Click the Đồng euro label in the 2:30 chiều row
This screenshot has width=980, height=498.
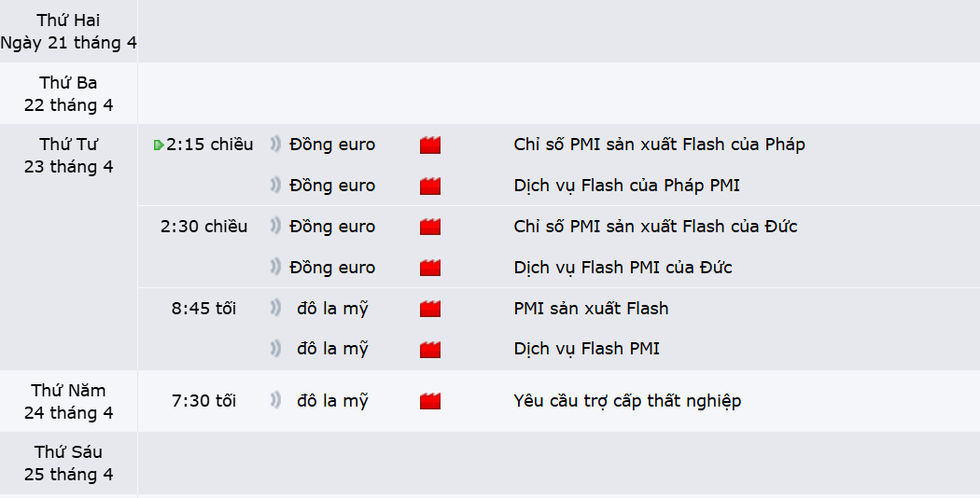[x=332, y=227]
